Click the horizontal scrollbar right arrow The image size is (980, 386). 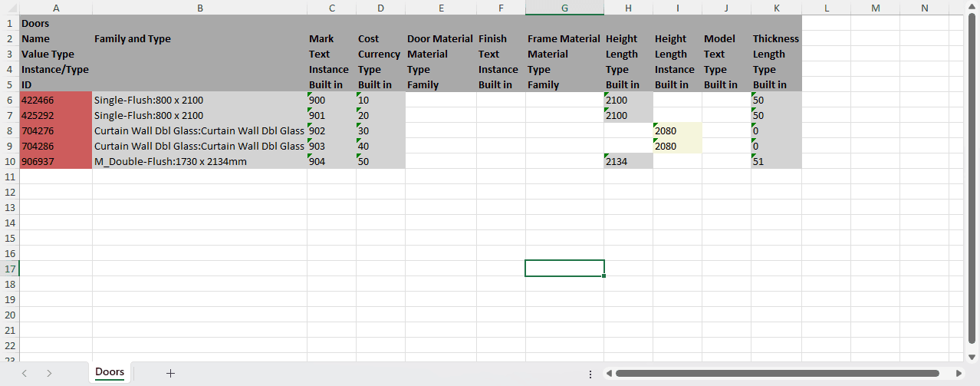pos(959,374)
